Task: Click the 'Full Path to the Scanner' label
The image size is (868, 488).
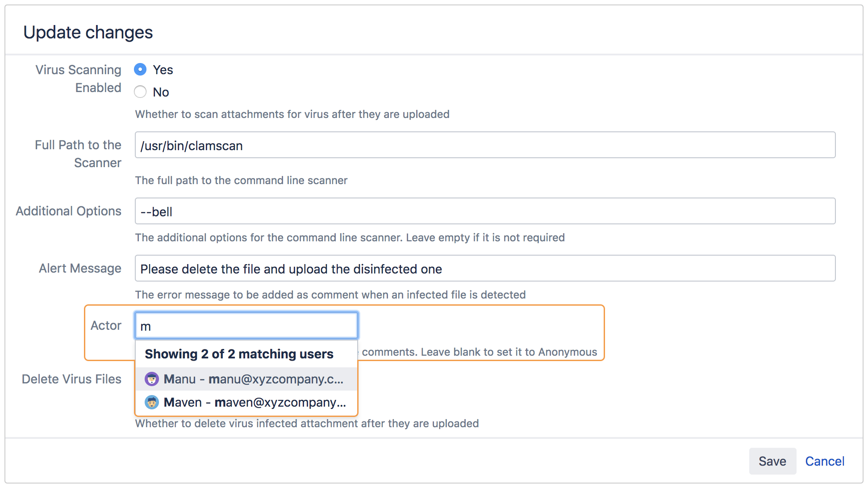Action: pyautogui.click(x=78, y=154)
